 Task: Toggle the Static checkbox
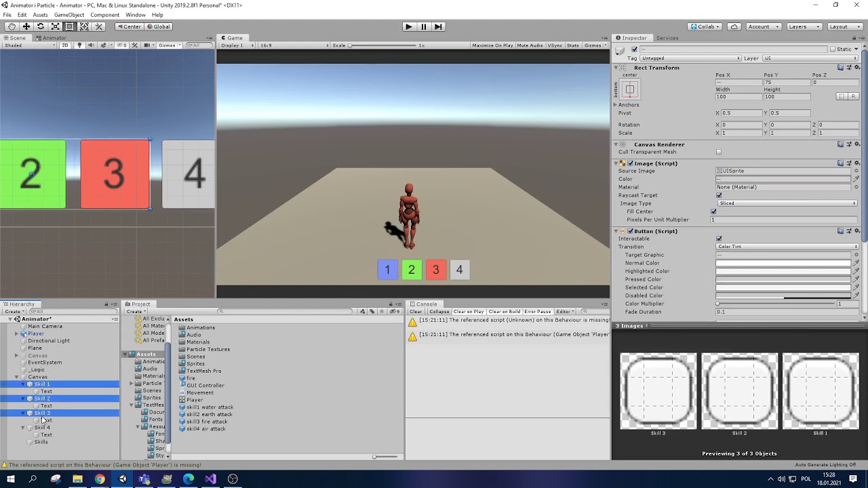pos(833,49)
